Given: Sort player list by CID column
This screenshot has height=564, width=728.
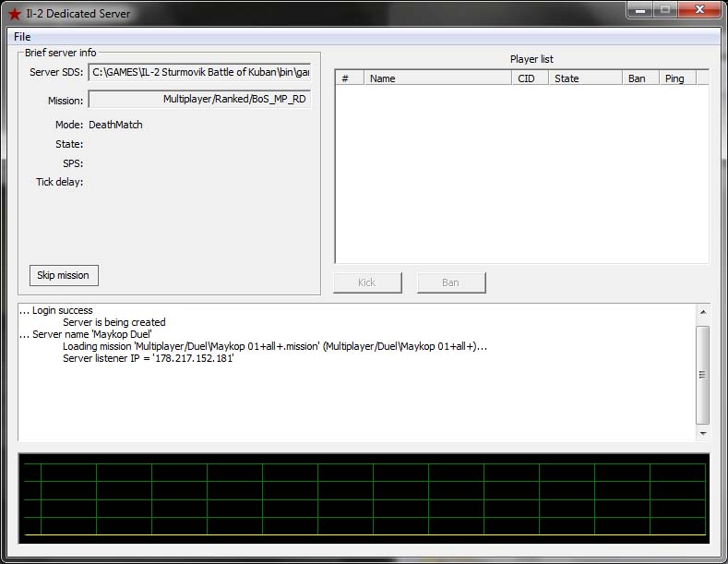Looking at the screenshot, I should pos(531,78).
